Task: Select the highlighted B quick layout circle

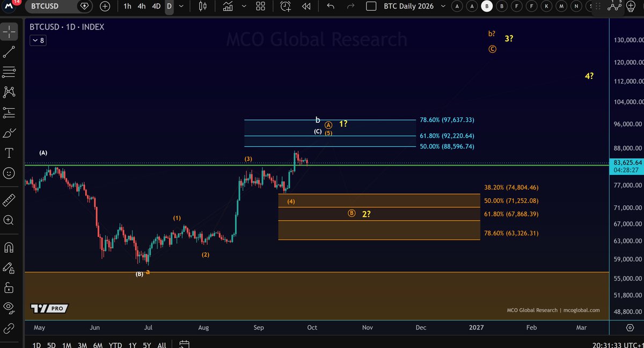Action: (487, 6)
